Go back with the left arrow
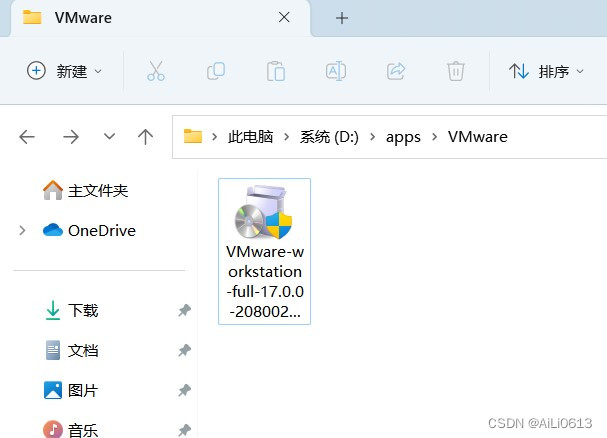 [x=27, y=137]
